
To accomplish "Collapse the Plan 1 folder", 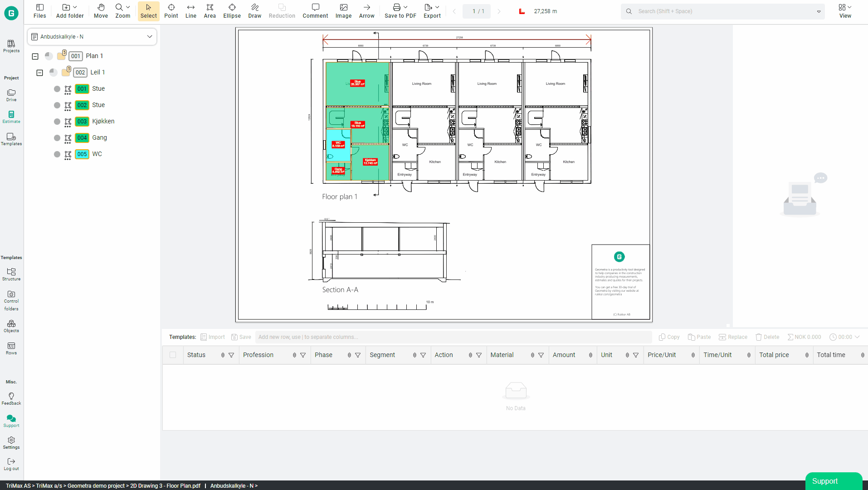I will click(x=35, y=56).
